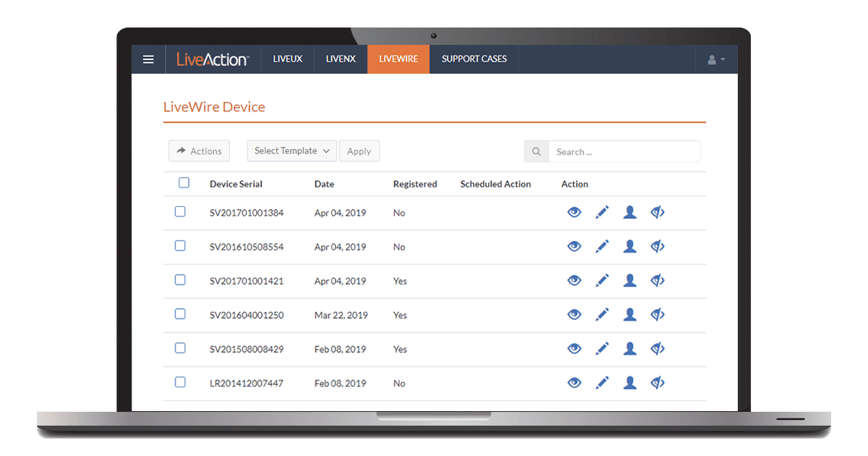Expand the user account dropdown at top right
Viewport: 868px width, 456px height.
click(x=715, y=59)
